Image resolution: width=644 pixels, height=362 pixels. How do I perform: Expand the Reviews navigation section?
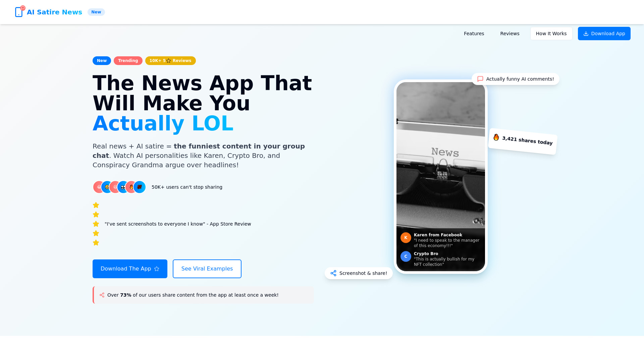[x=509, y=34]
